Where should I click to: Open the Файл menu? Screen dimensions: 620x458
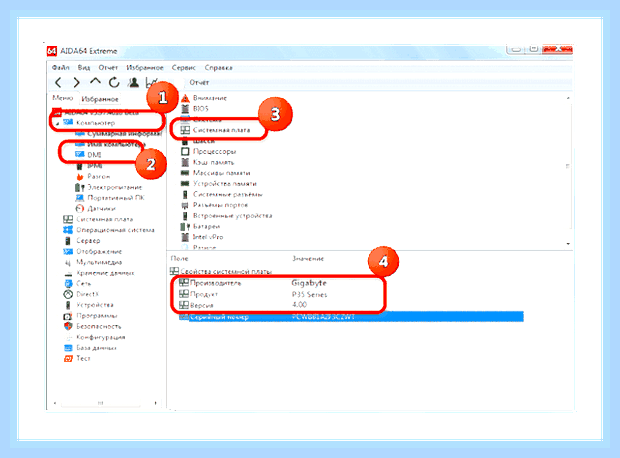click(x=60, y=68)
